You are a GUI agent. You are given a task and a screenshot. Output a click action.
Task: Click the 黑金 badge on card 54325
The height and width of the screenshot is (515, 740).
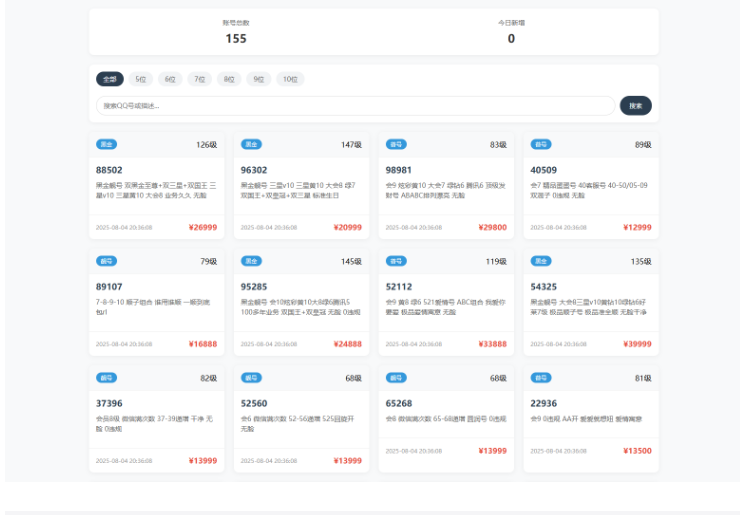(x=541, y=262)
